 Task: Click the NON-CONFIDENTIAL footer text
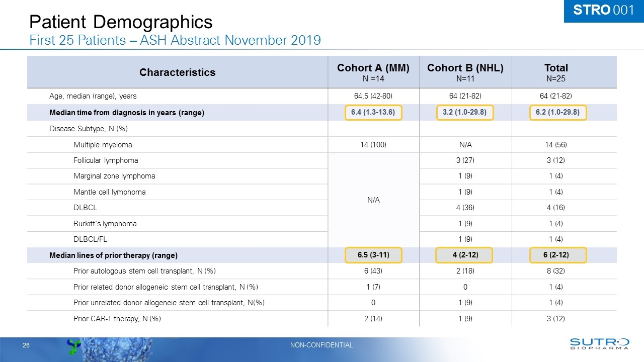point(322,345)
